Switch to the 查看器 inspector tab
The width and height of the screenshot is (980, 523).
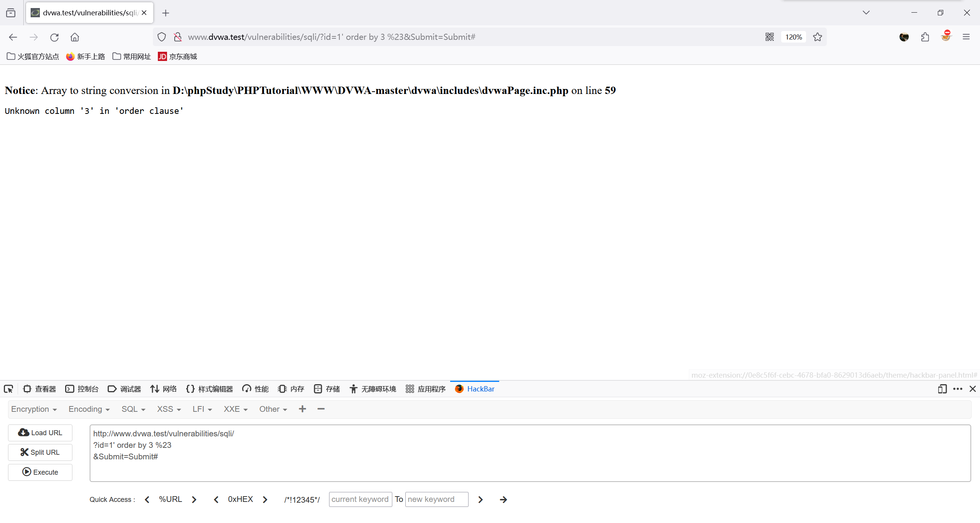pyautogui.click(x=39, y=389)
